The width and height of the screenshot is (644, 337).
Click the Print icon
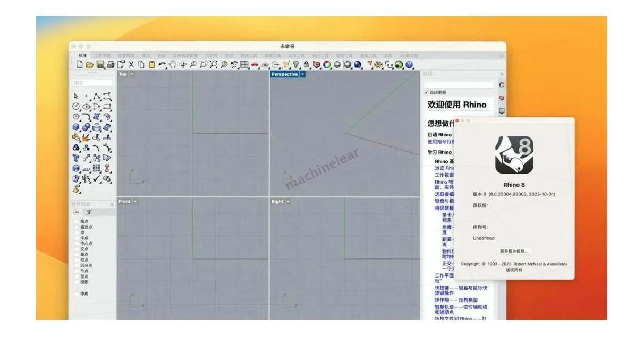click(109, 64)
